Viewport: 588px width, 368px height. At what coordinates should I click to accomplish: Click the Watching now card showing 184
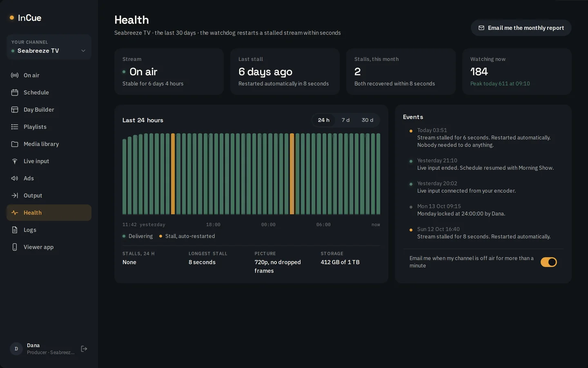pos(517,72)
